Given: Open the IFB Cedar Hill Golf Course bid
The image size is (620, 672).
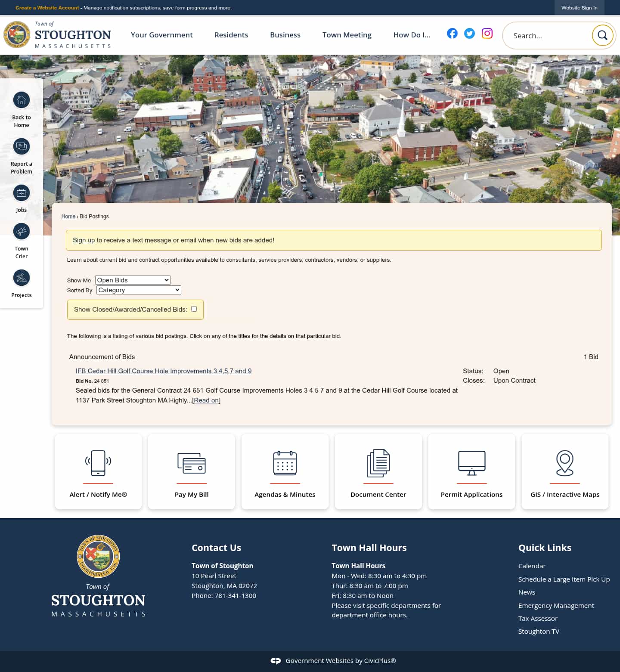Looking at the screenshot, I should [x=164, y=371].
